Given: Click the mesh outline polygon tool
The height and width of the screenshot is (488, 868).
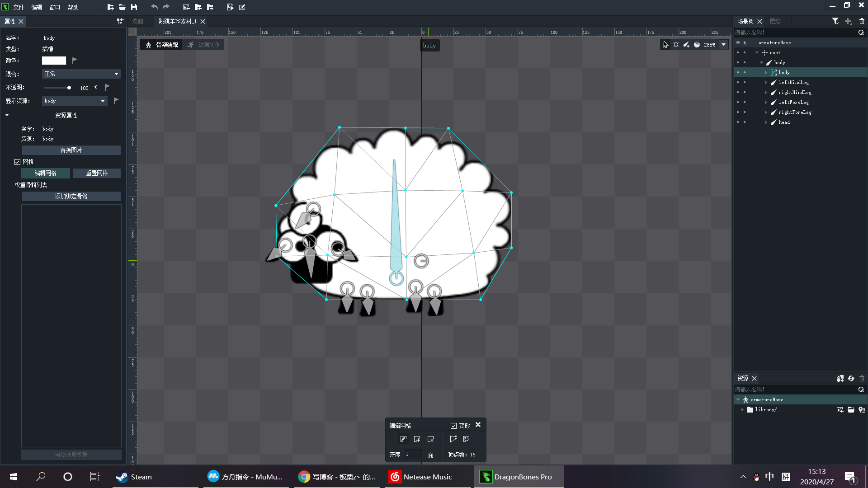Looking at the screenshot, I should (x=453, y=439).
